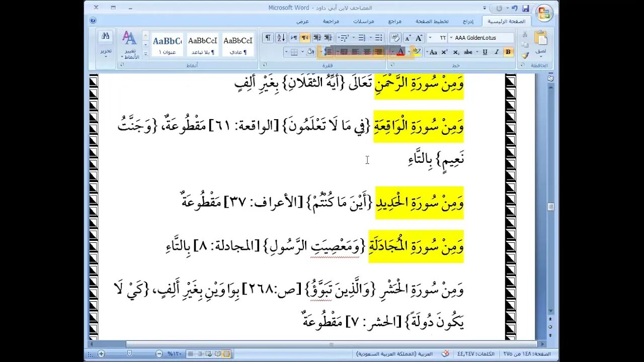Open the الحافظة (Clipboard) pane launcher
The height and width of the screenshot is (362, 644).
[x=522, y=65]
